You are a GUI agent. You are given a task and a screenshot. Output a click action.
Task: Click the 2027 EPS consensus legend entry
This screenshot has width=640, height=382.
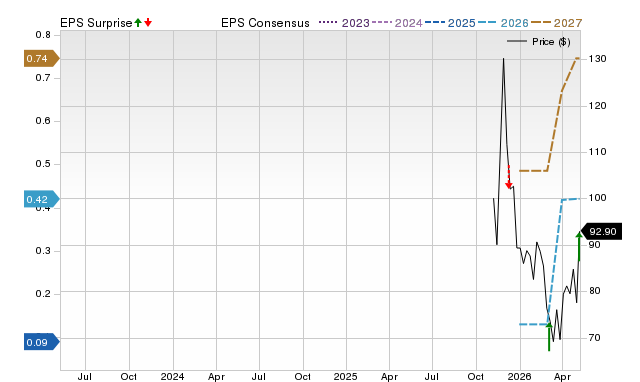(556, 23)
